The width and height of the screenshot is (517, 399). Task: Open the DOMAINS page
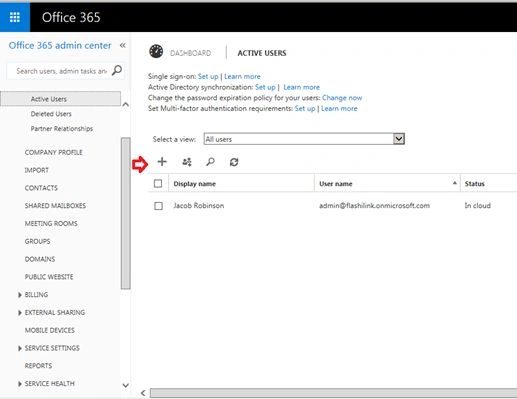coord(40,259)
